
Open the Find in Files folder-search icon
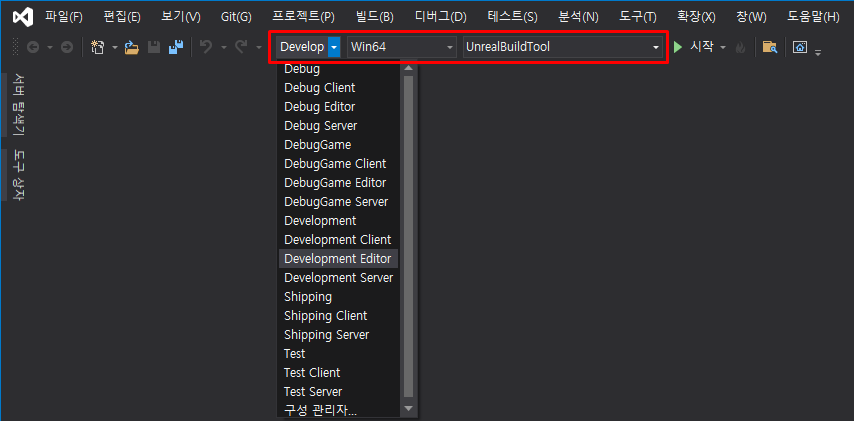pyautogui.click(x=770, y=47)
